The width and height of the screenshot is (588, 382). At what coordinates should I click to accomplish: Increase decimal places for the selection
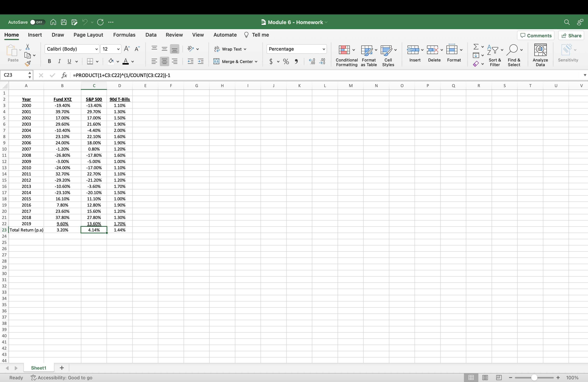[312, 61]
